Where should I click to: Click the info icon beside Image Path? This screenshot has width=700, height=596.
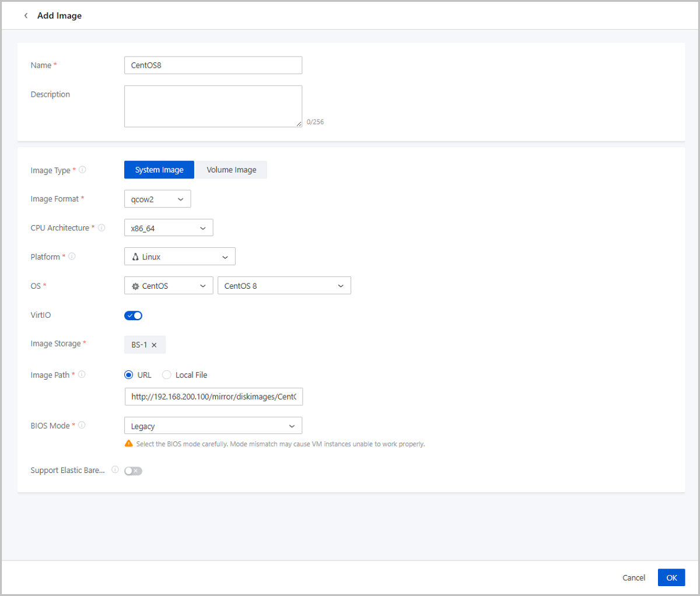[82, 374]
